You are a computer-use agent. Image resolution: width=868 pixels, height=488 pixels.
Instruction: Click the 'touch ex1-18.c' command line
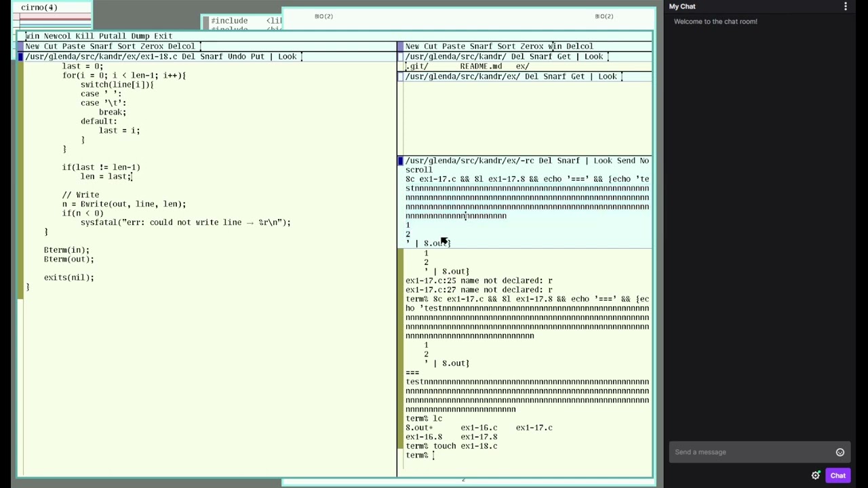[452, 446]
